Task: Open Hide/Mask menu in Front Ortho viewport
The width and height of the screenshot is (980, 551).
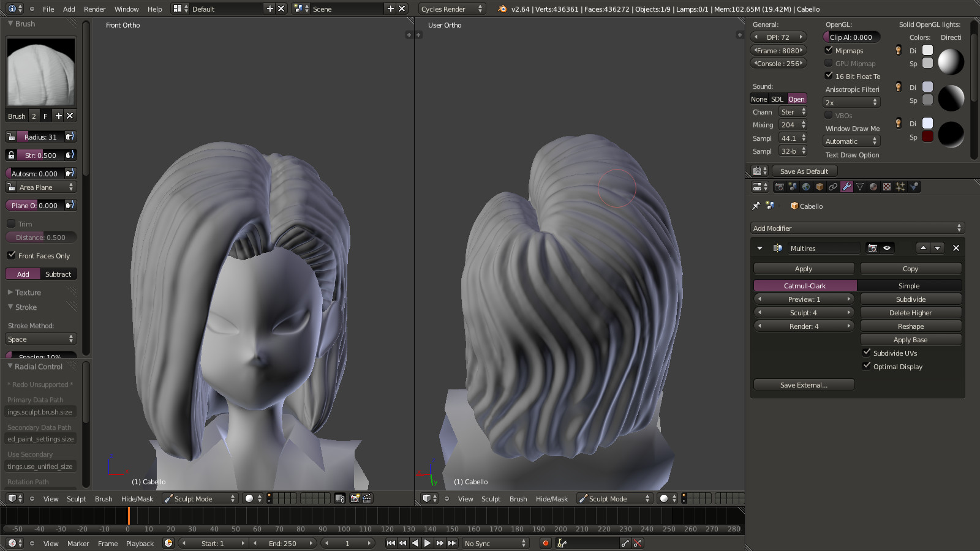Action: (137, 499)
